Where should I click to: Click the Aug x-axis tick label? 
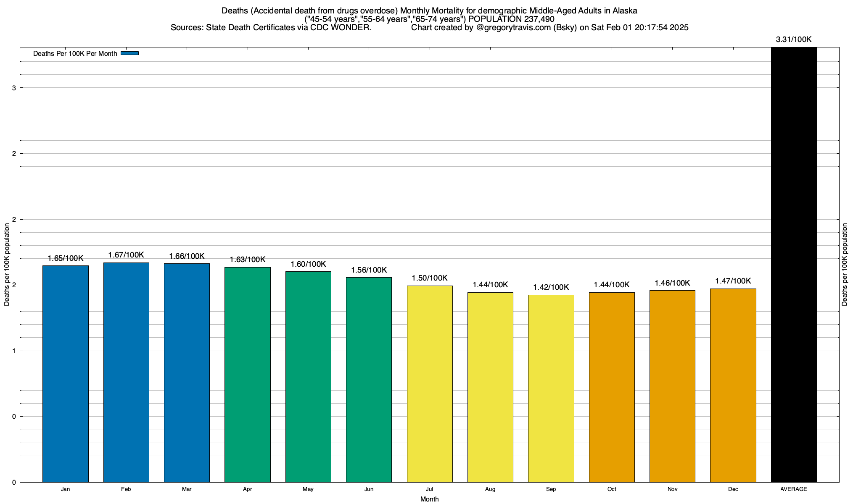point(490,489)
